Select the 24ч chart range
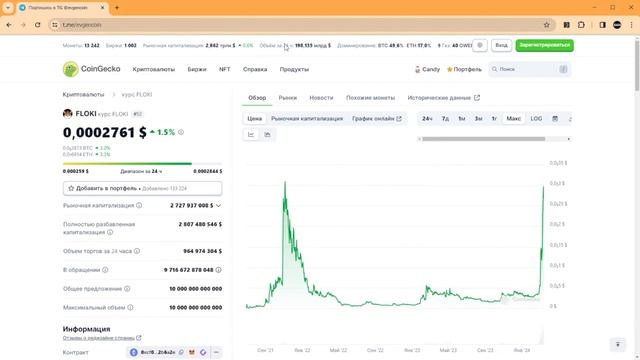 tap(427, 118)
